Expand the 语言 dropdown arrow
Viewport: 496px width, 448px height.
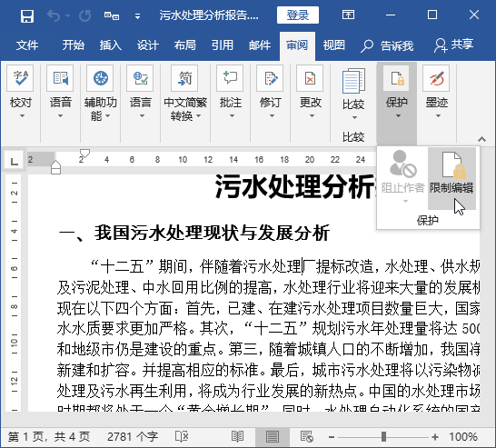(x=142, y=115)
